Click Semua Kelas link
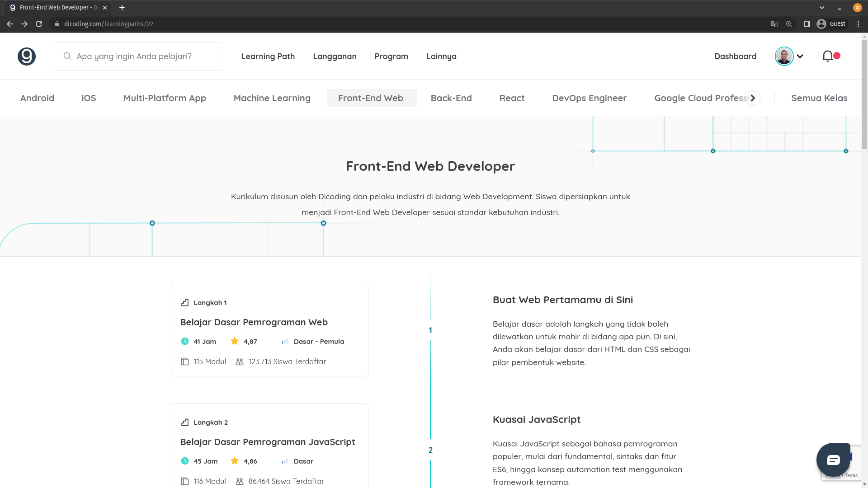868x488 pixels. coord(819,98)
